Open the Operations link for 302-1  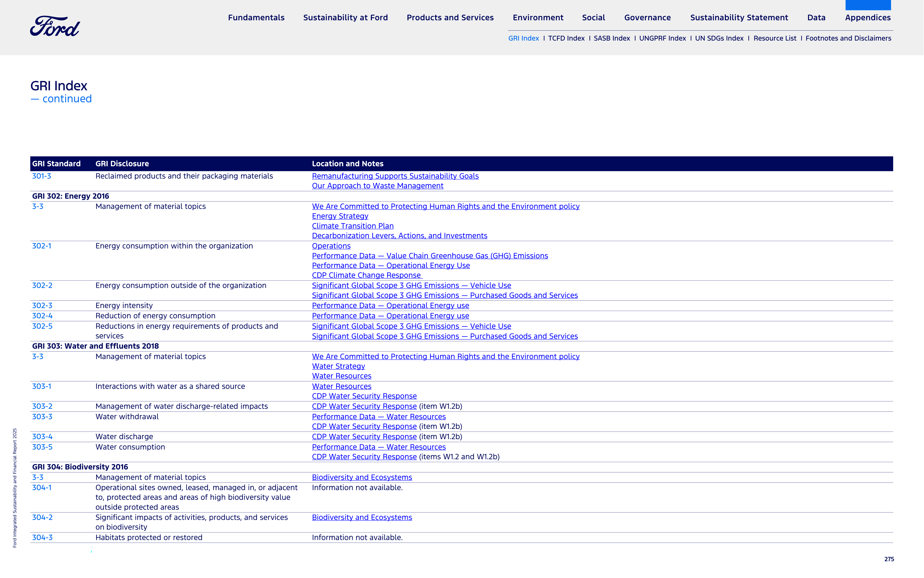[x=331, y=246]
